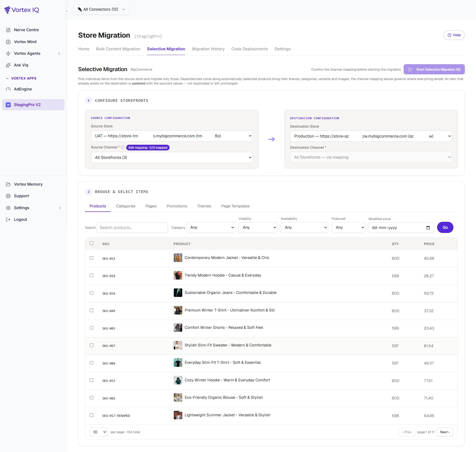Viewport: 476px width, 452px height.
Task: Check the SKU-003 row checkbox
Action: 91,328
